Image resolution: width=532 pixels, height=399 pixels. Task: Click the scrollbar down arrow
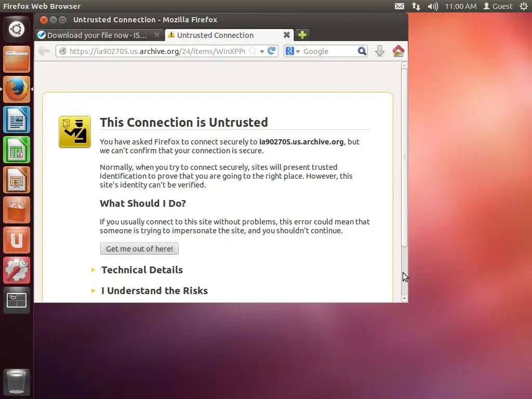tap(404, 298)
